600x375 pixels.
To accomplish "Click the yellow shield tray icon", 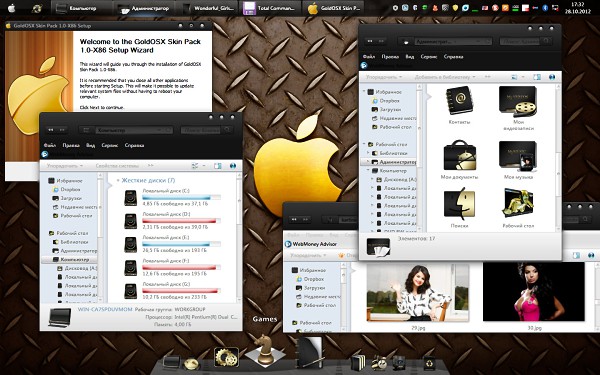I will (x=455, y=8).
